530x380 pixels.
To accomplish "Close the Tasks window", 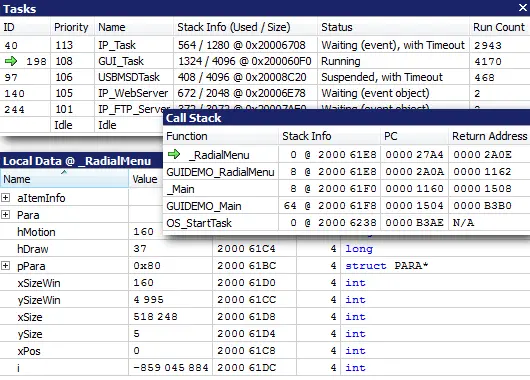I will pos(523,7).
